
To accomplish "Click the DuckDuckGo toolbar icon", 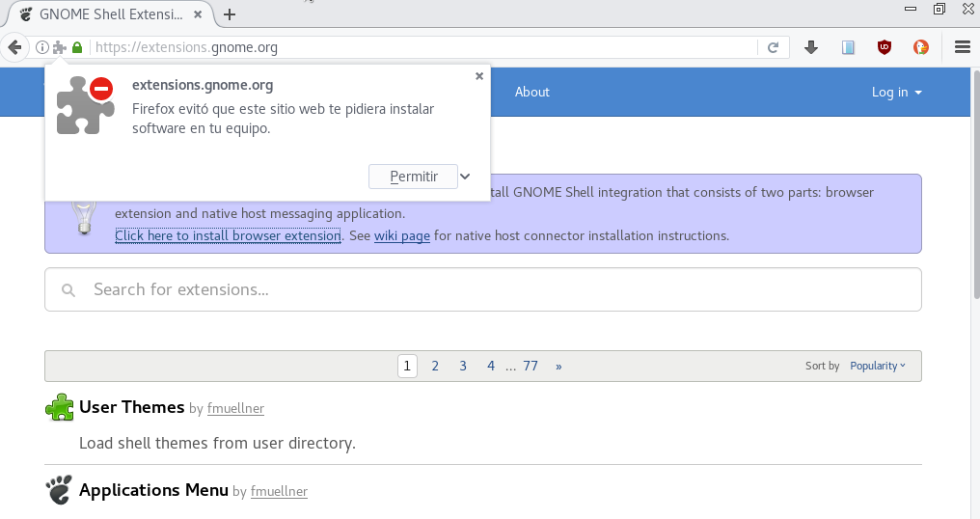I will point(920,47).
